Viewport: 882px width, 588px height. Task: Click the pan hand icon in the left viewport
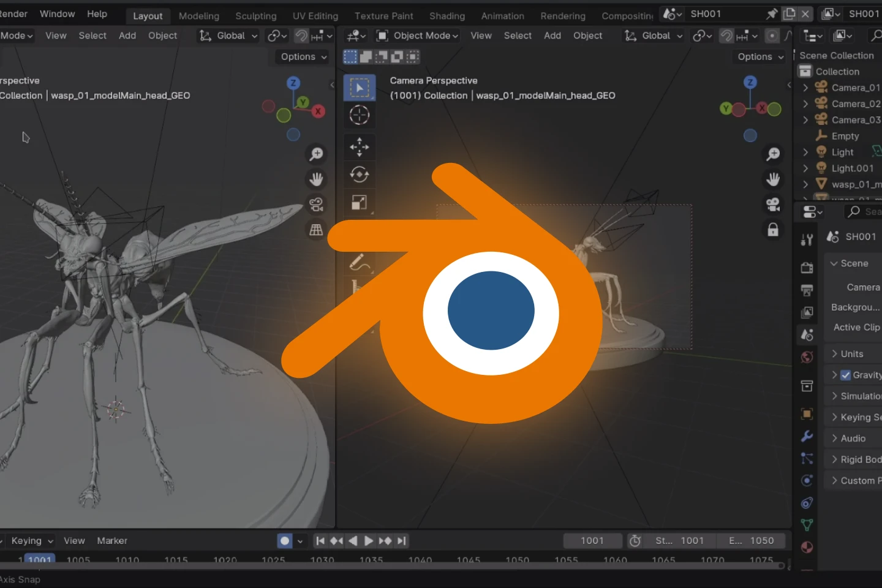point(316,179)
